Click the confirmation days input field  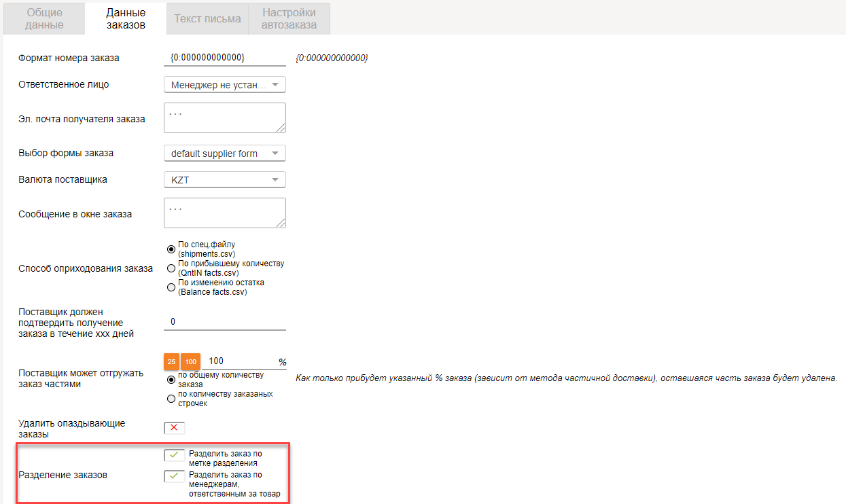(x=224, y=322)
